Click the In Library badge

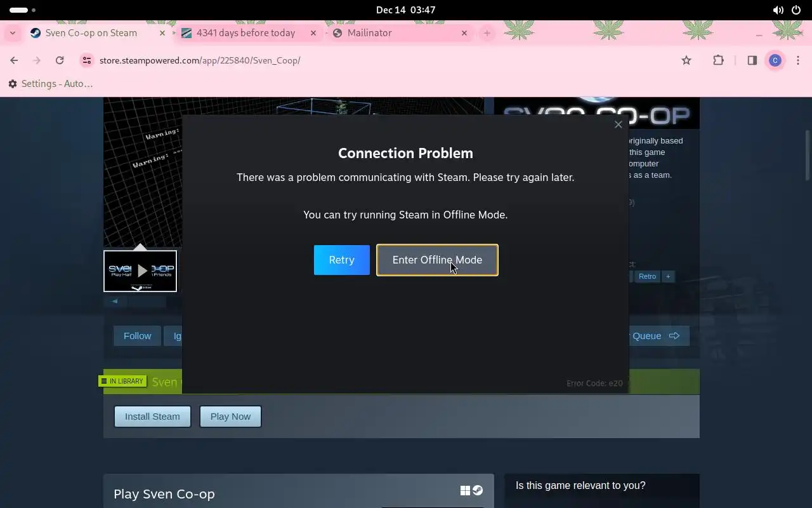(122, 381)
